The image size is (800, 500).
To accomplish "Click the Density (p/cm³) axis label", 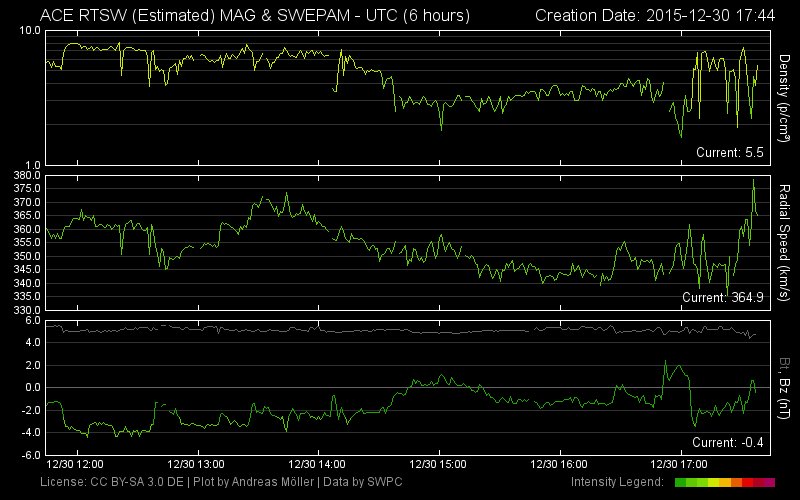I will (785, 97).
